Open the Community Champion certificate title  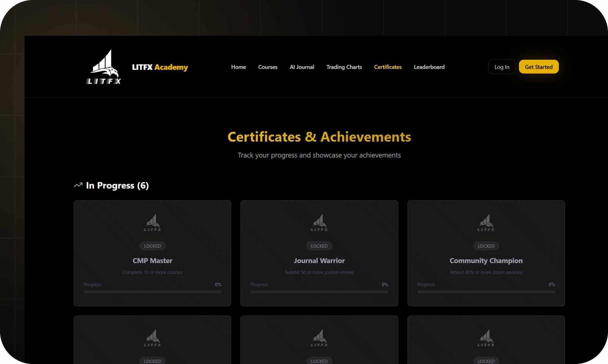click(x=486, y=261)
